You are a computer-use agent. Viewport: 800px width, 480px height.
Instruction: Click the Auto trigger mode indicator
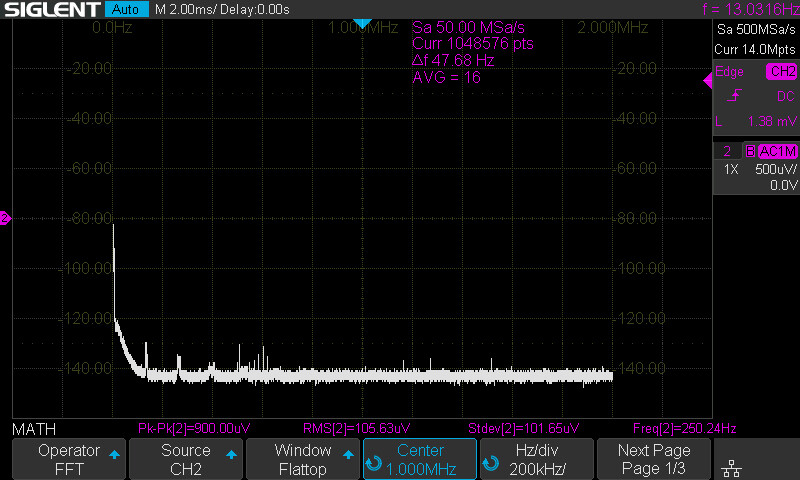pyautogui.click(x=126, y=9)
